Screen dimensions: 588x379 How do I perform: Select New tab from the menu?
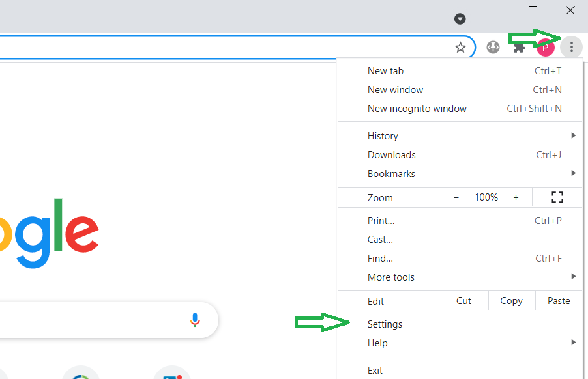[460, 71]
